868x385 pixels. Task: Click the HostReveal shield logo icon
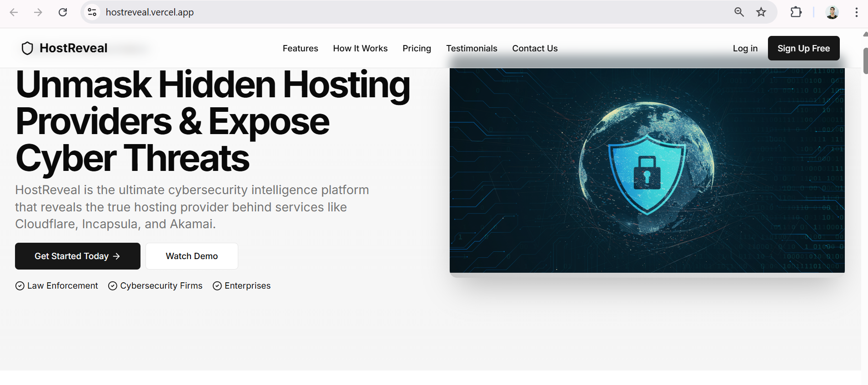(x=27, y=48)
